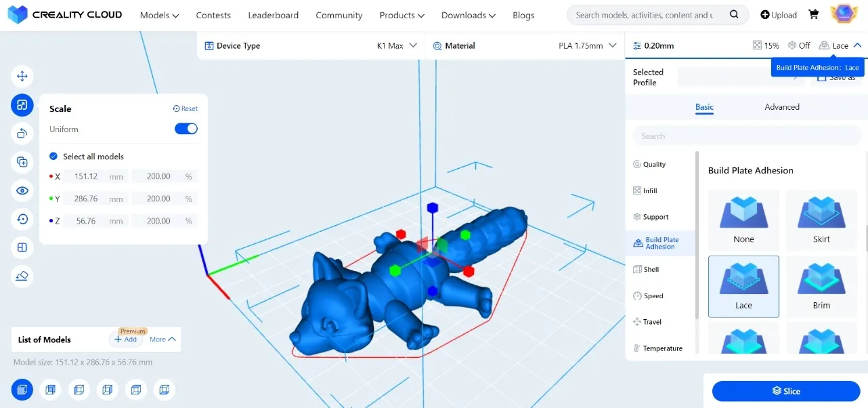Switch to the Advanced tab

point(781,107)
